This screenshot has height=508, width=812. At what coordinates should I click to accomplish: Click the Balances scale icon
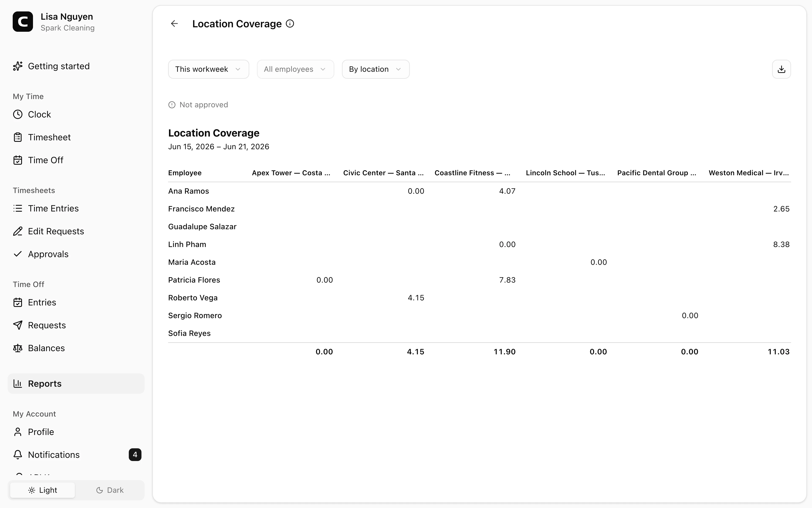18,348
